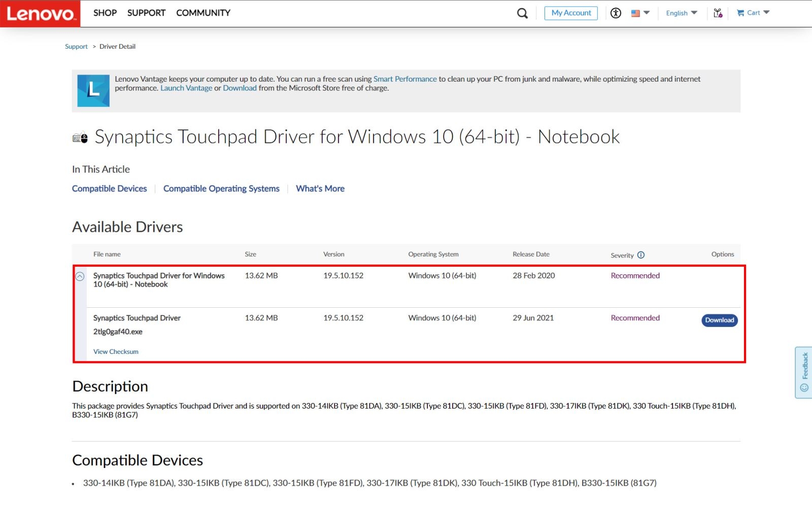The height and width of the screenshot is (506, 812).
Task: Click the page title Synaptics Touchpad Driver
Action: pos(357,137)
